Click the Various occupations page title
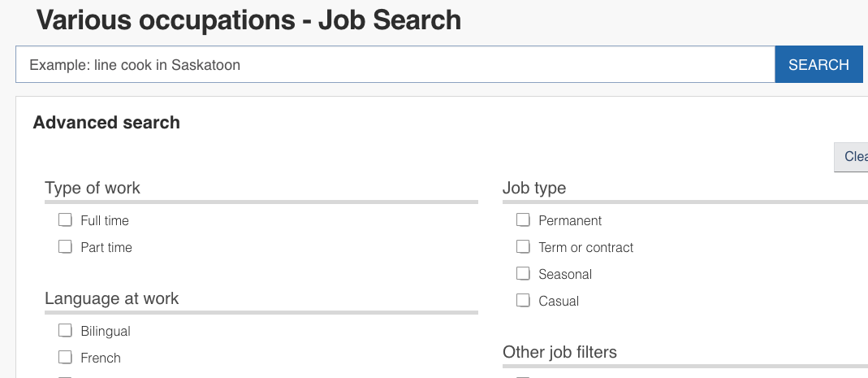Screen dimensions: 868x378 click(248, 20)
